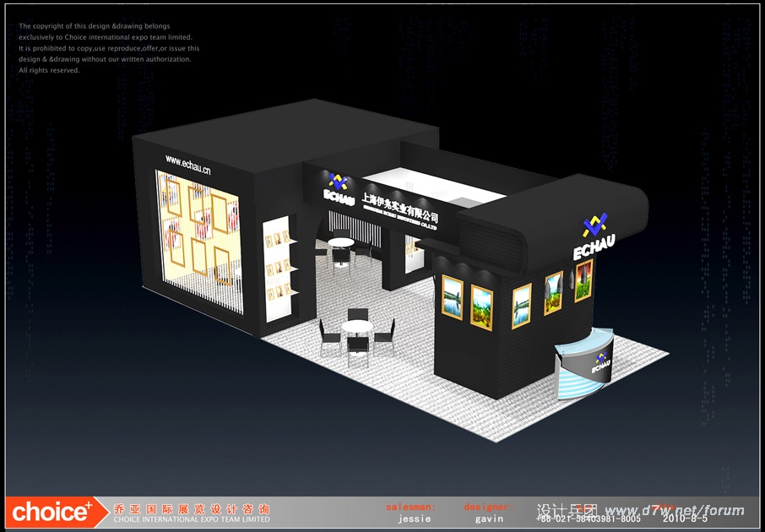
Task: Click the ECHAU logo on the reception desk
Action: click(601, 361)
